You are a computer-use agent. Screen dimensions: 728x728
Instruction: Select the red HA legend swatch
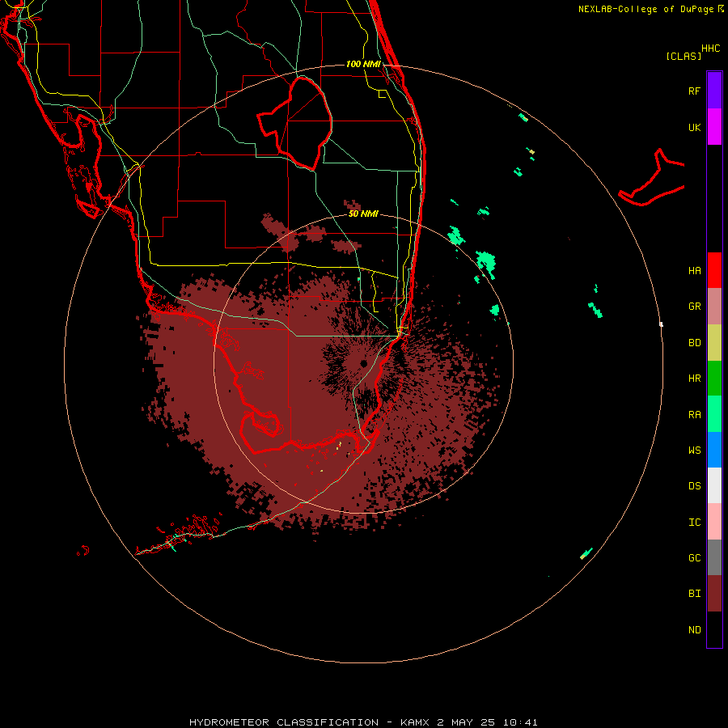pyautogui.click(x=714, y=270)
